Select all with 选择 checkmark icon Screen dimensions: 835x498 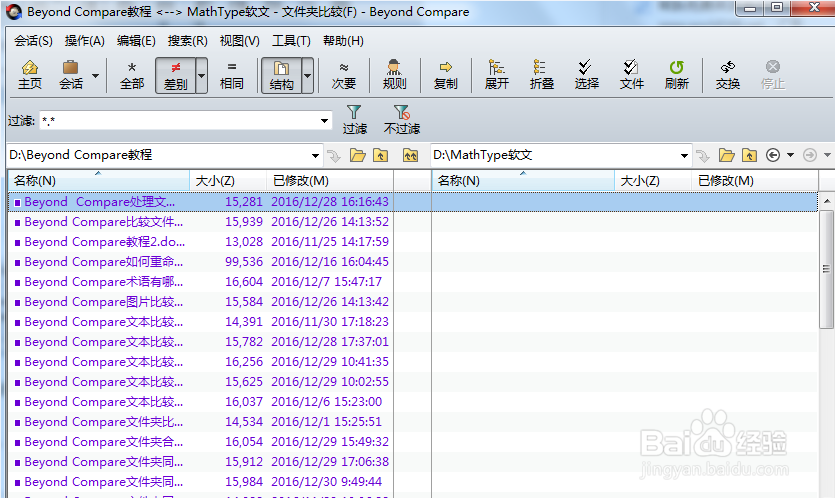tap(586, 75)
